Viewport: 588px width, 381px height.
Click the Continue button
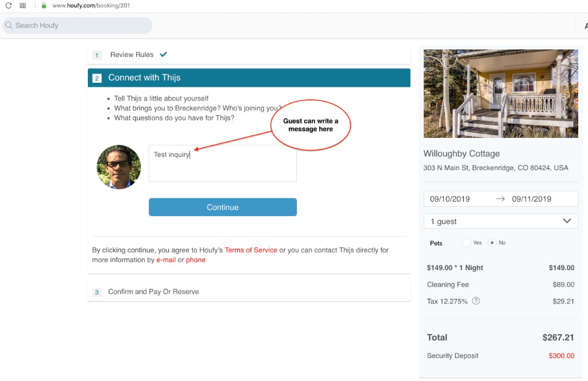pyautogui.click(x=222, y=207)
